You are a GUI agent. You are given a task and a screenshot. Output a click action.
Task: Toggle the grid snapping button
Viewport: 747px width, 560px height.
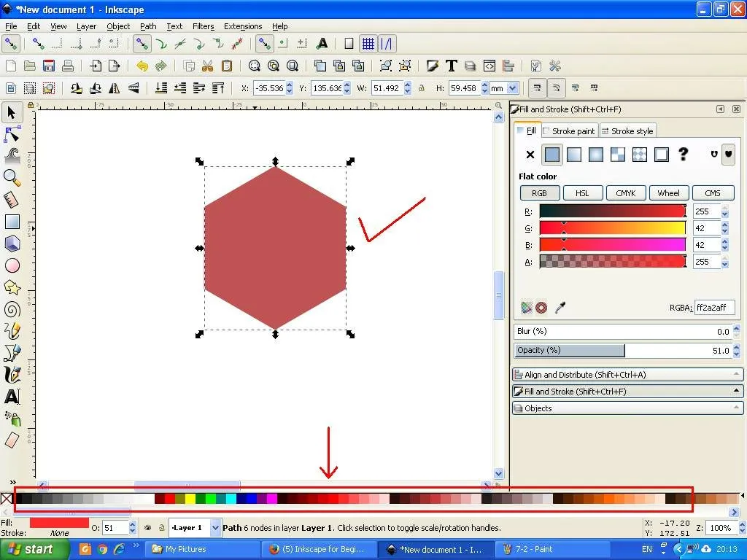tap(368, 44)
